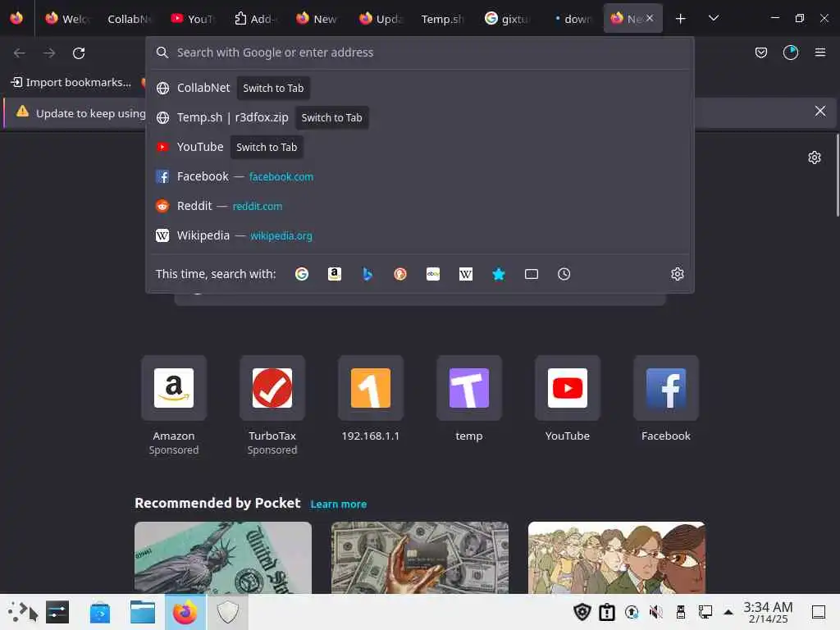Image resolution: width=840 pixels, height=630 pixels.
Task: Click the page vertical scrollbar
Action: point(838,175)
